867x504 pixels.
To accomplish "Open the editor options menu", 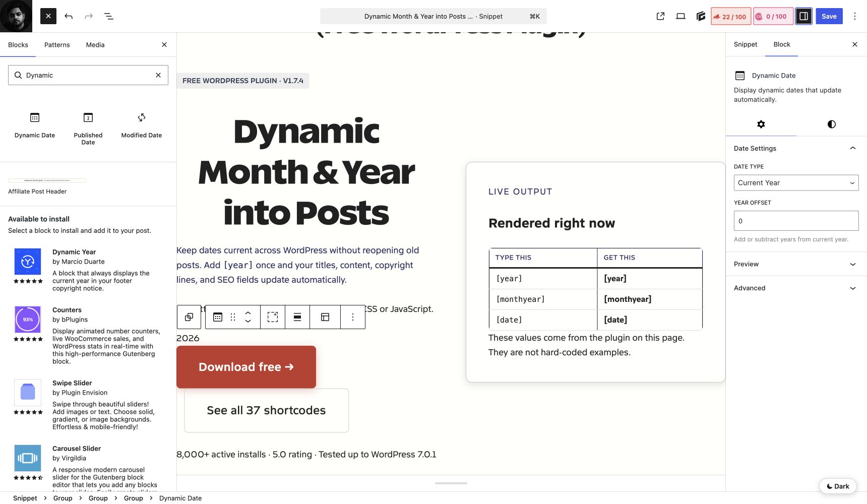I will pos(855,16).
